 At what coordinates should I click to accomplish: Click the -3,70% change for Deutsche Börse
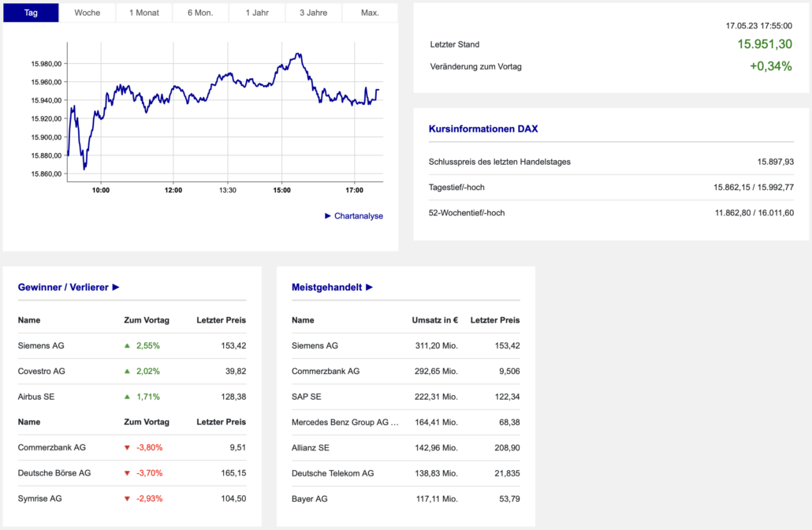pyautogui.click(x=150, y=473)
